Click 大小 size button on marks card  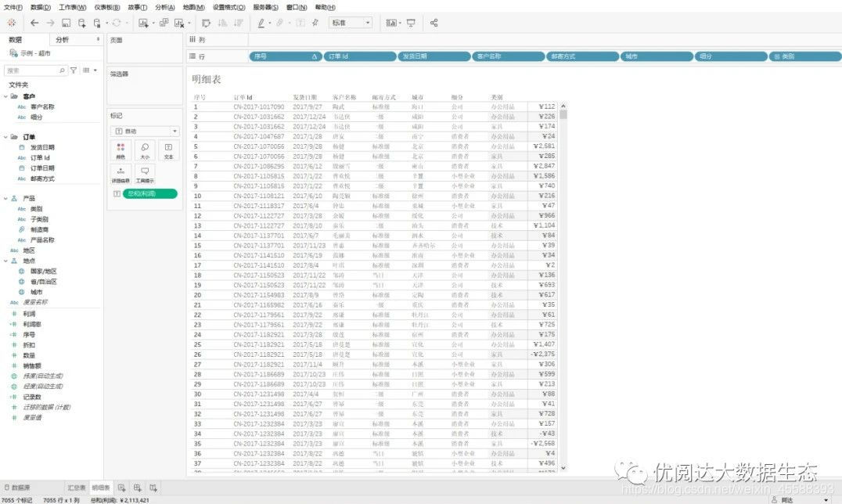pos(145,151)
